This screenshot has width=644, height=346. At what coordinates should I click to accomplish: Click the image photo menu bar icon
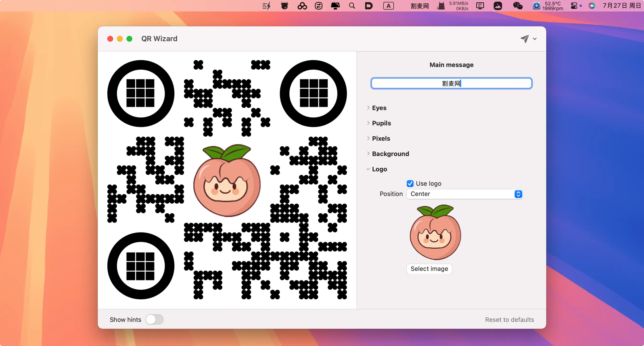point(498,6)
